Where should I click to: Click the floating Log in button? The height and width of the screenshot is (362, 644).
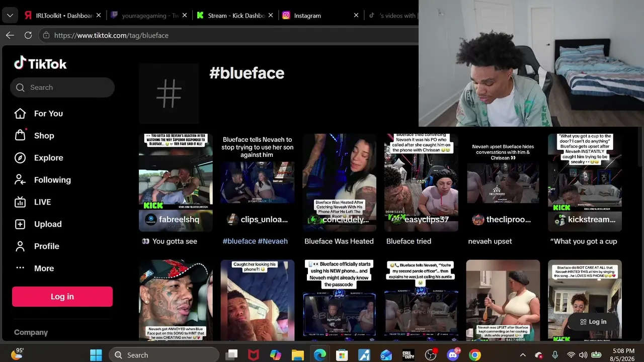point(593,322)
